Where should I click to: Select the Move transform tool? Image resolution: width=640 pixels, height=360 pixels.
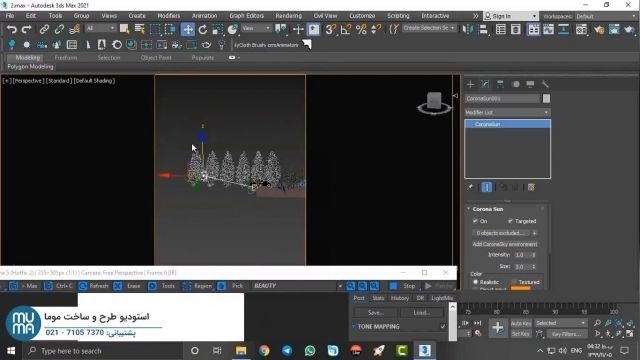pyautogui.click(x=188, y=29)
